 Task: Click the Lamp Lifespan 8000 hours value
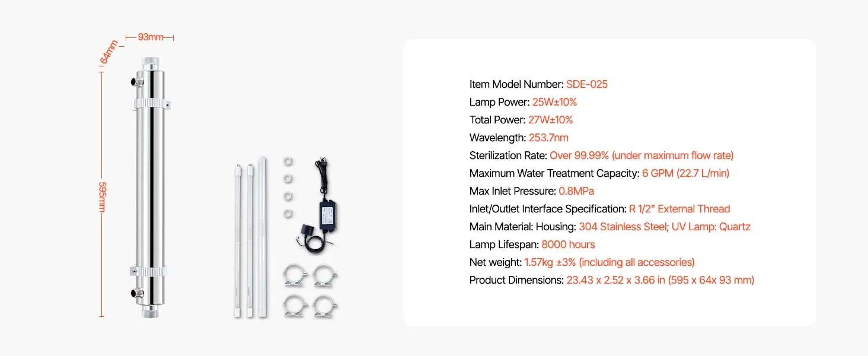coord(568,244)
